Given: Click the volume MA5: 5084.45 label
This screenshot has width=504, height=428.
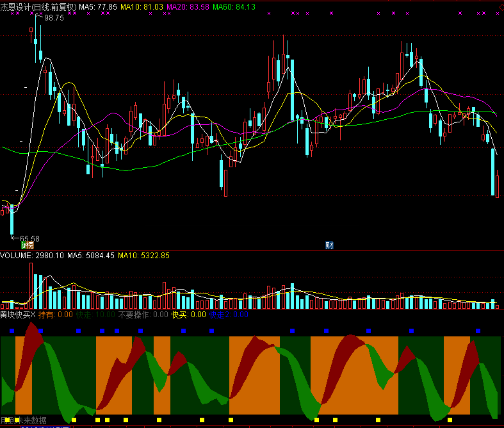Looking at the screenshot, I should click(x=91, y=256).
